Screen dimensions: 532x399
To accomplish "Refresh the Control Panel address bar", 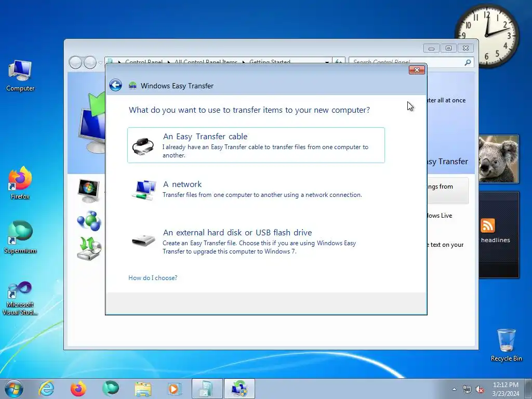I will pyautogui.click(x=339, y=62).
